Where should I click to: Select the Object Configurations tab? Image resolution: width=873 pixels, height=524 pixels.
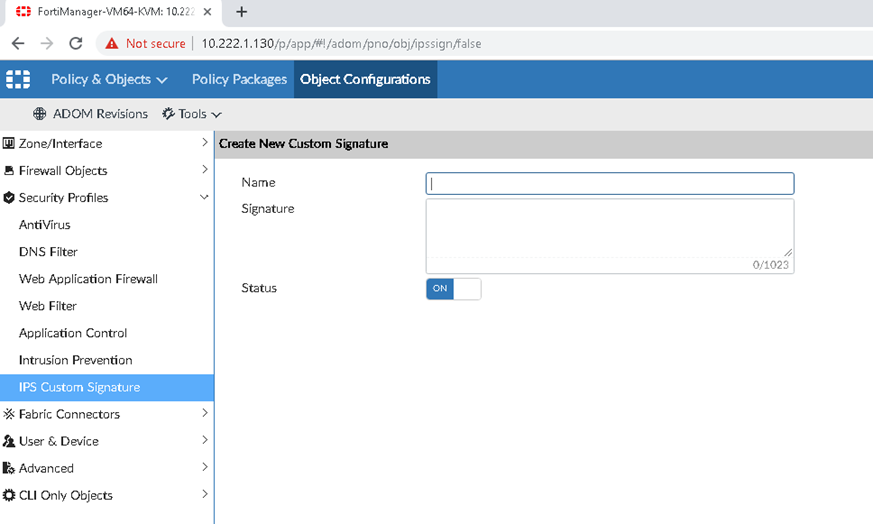[365, 79]
